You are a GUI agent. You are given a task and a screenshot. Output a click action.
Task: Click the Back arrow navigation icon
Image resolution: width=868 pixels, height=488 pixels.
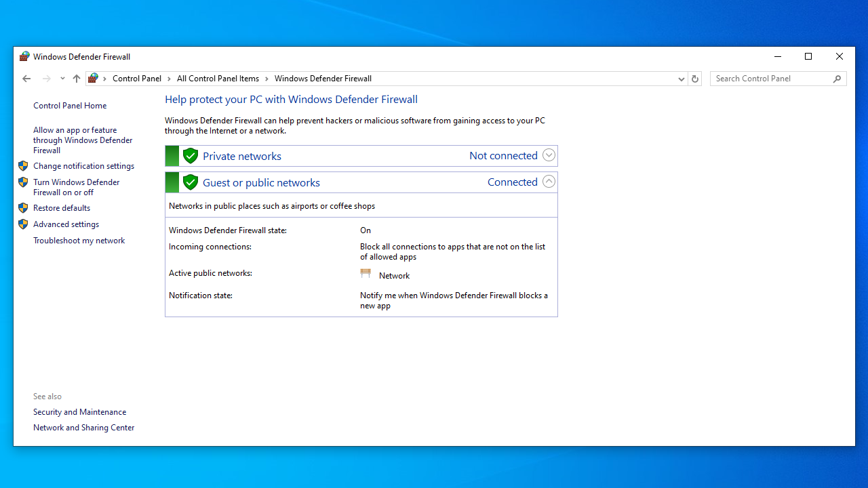(x=26, y=79)
